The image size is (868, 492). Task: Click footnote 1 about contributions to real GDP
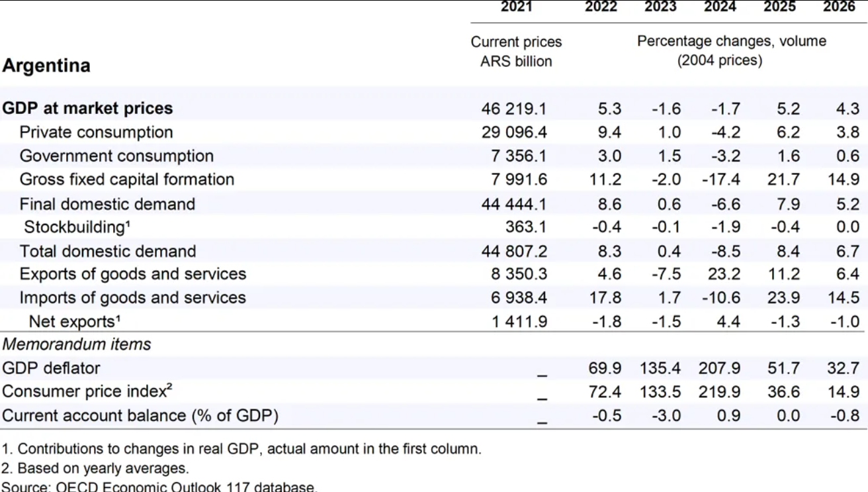pyautogui.click(x=241, y=449)
